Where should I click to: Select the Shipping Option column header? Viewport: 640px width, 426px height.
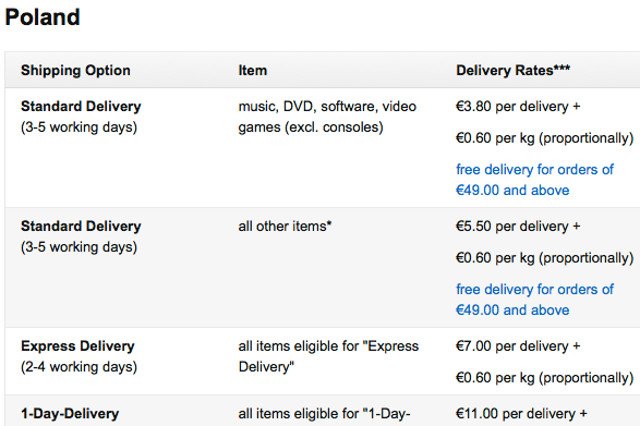76,71
